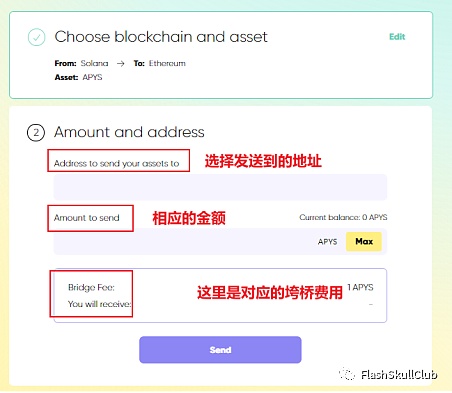Click the purple Send button
The image size is (452, 393).
pyautogui.click(x=220, y=350)
